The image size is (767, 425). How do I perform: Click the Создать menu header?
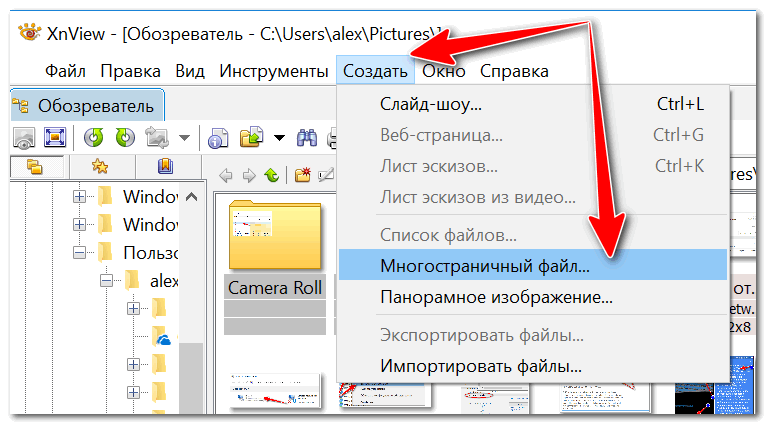(x=375, y=71)
